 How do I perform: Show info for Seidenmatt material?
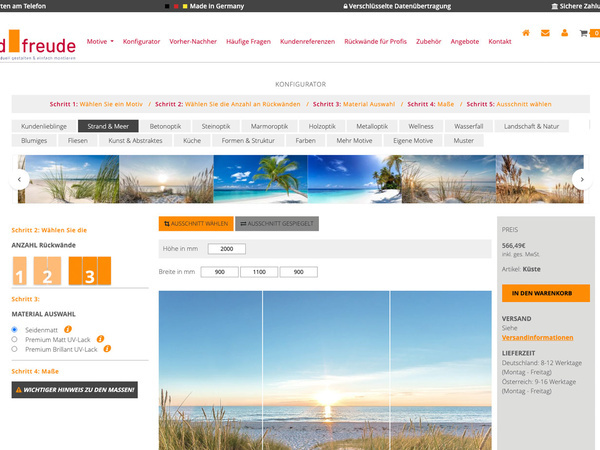tap(68, 329)
